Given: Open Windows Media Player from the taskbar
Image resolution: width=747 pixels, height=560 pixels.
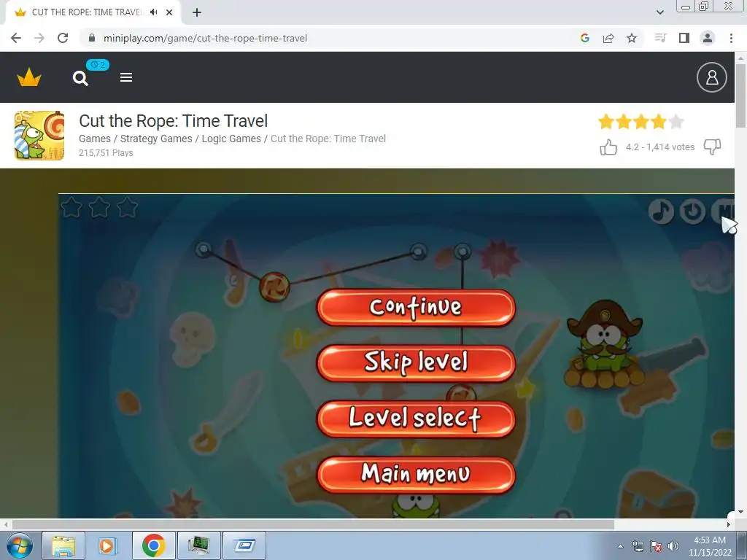Looking at the screenshot, I should [x=108, y=545].
